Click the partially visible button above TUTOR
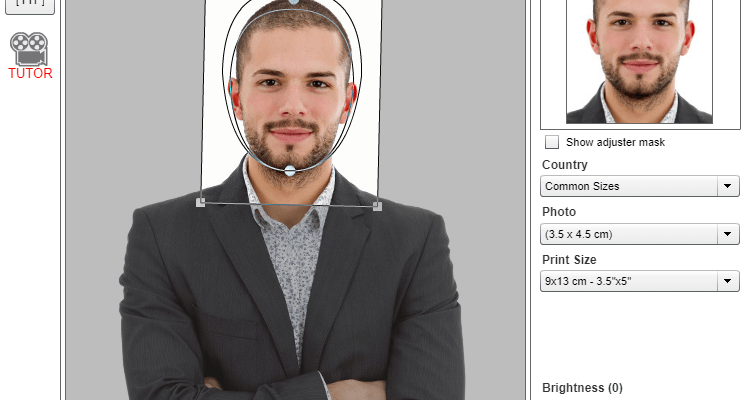 (x=30, y=6)
